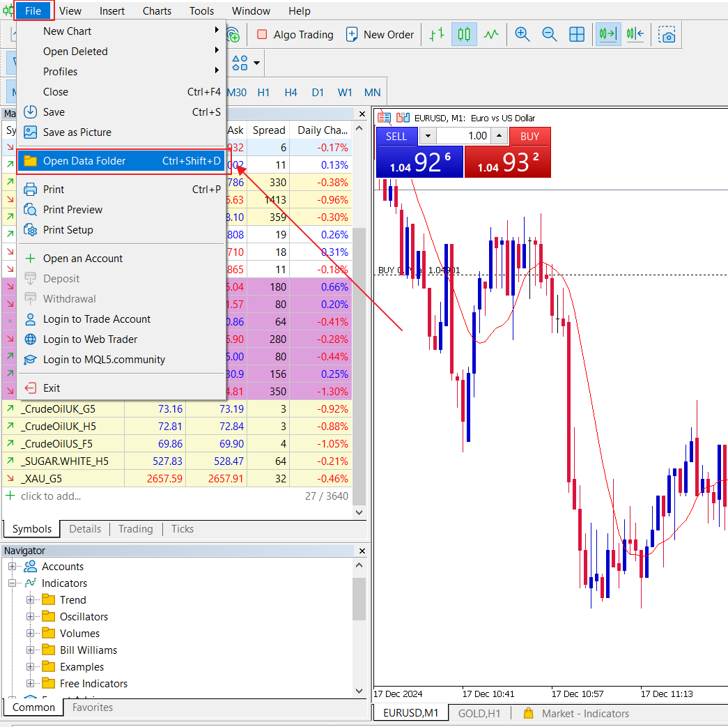The height and width of the screenshot is (727, 728).
Task: Switch to the Ticks tab
Action: (183, 529)
